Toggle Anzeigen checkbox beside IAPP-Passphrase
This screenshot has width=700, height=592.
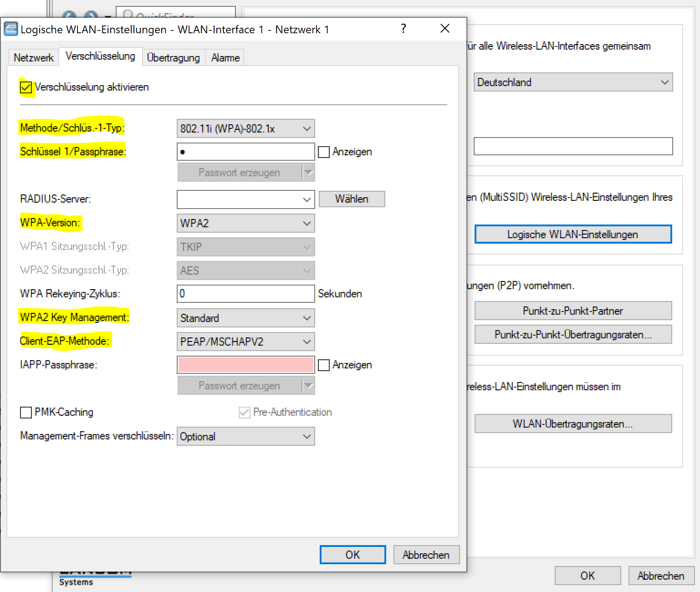tap(324, 365)
